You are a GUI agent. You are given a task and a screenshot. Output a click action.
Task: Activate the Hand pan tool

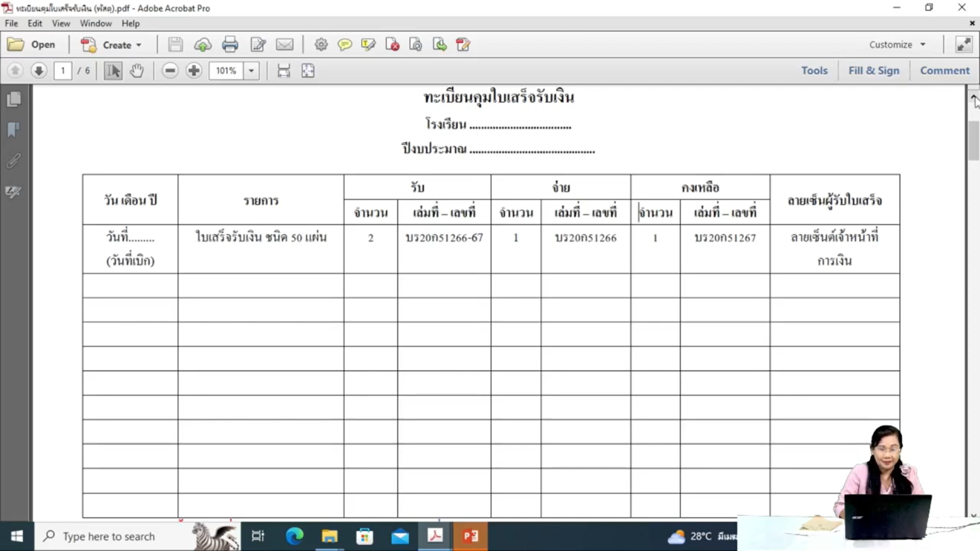click(x=137, y=70)
